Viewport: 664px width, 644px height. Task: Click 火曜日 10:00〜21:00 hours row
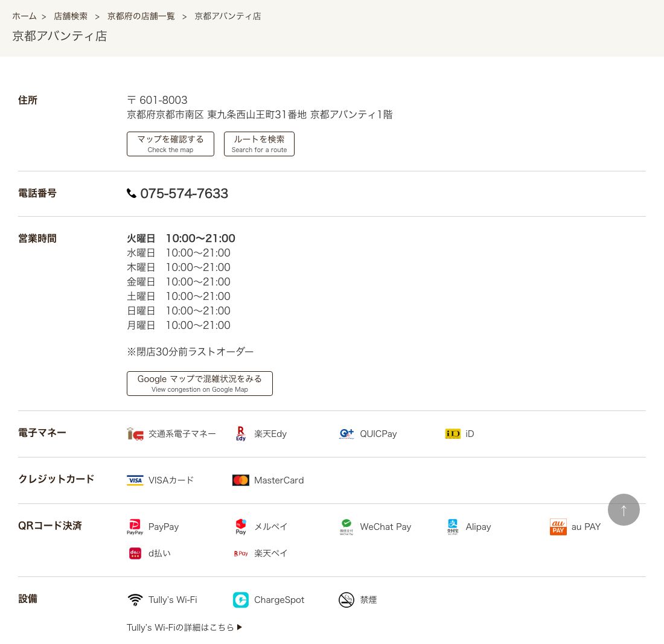[x=181, y=238]
